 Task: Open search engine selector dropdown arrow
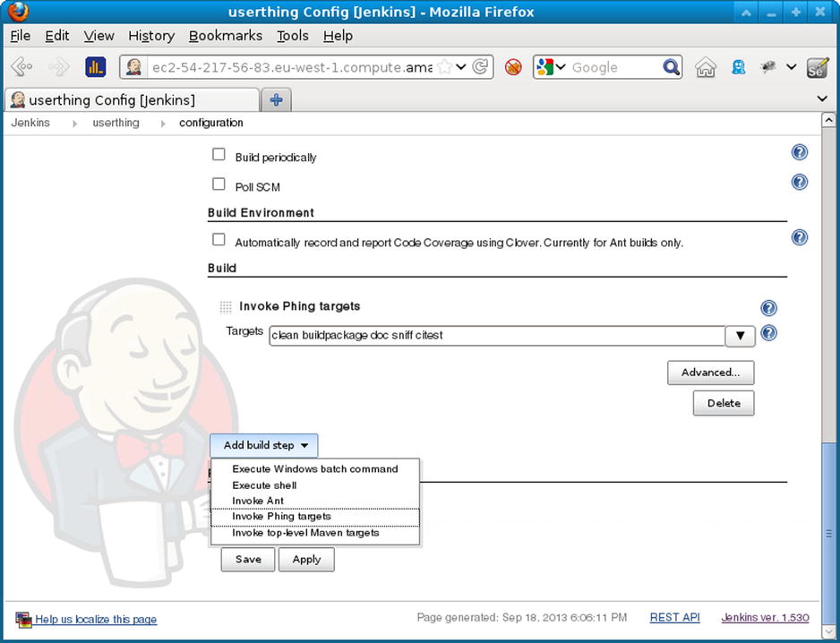(x=561, y=67)
